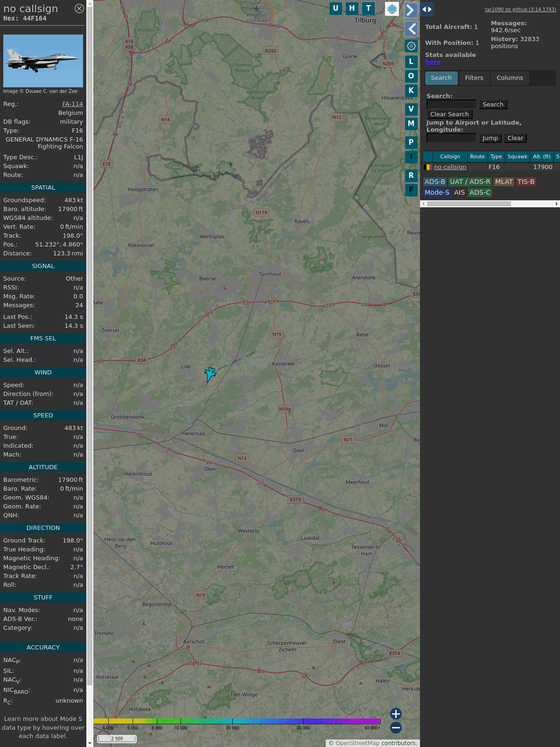Toggle the R map button
This screenshot has height=747, width=560.
click(x=411, y=176)
